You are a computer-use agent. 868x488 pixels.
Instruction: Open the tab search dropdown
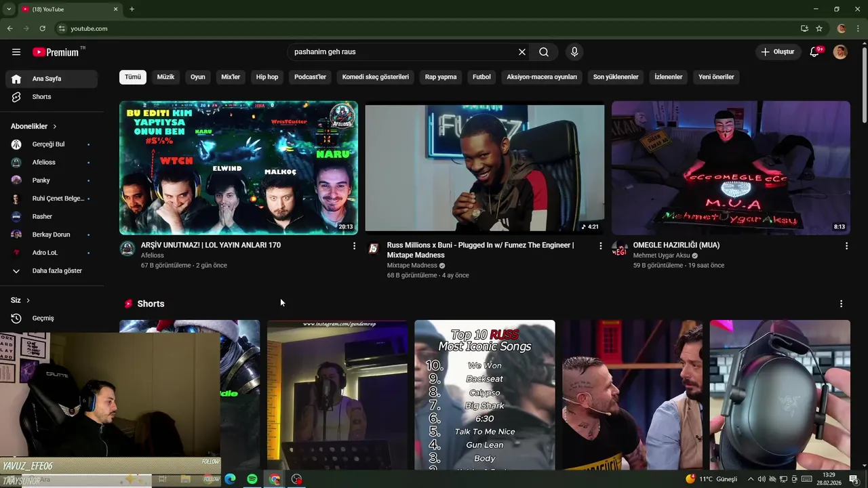(x=9, y=9)
